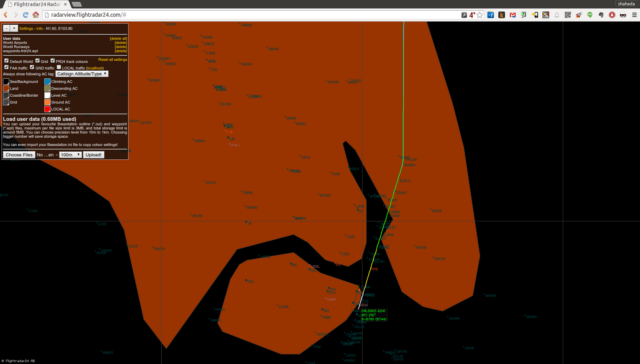Open the Evernote elephant extension icon
Viewport: 640px width, 364px height.
click(x=601, y=15)
